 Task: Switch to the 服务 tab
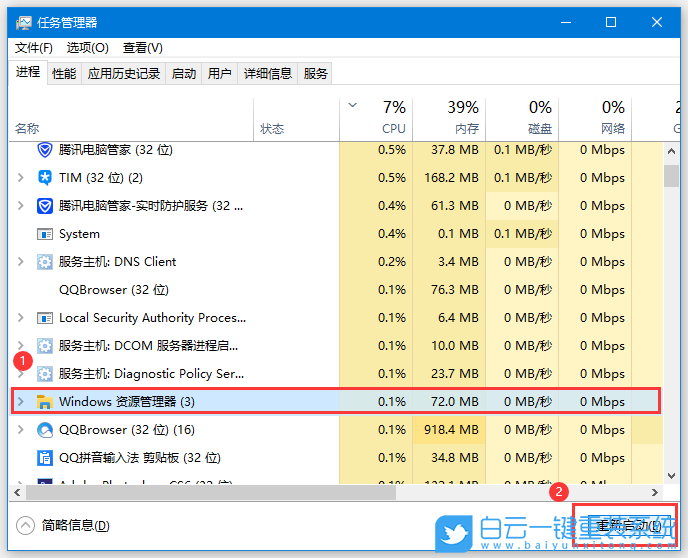click(315, 74)
